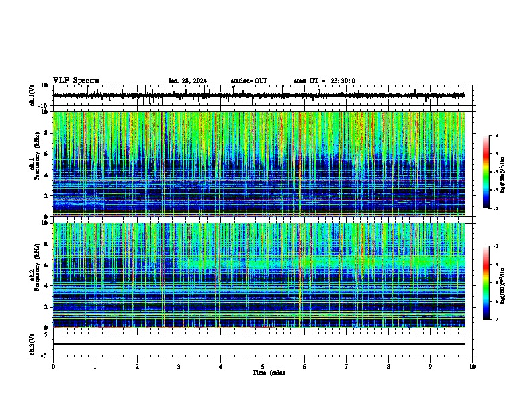
Task: Select the ch.2 spectrogram colorbar
Action: click(x=486, y=283)
